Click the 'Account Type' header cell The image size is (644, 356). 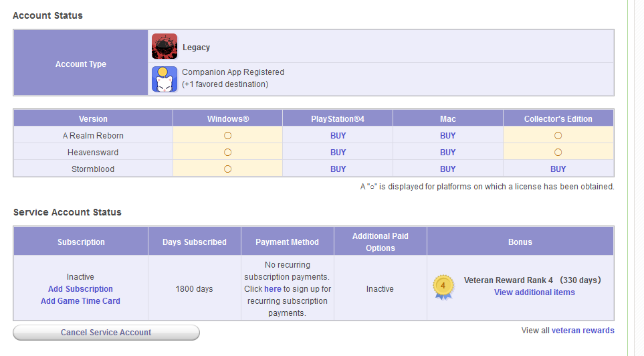81,63
